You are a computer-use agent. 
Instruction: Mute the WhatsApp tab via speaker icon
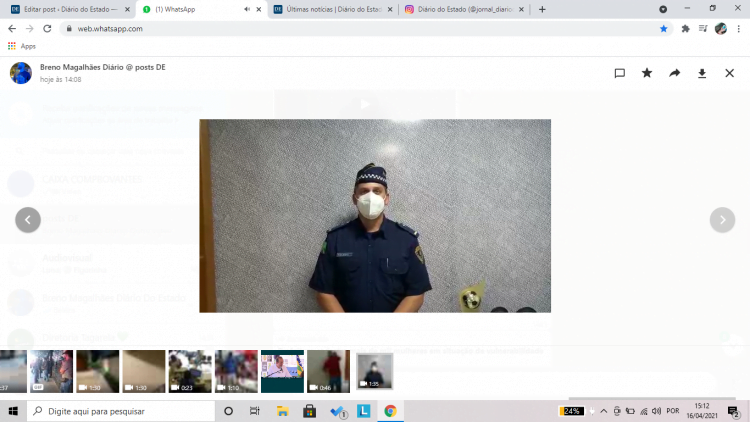click(247, 9)
